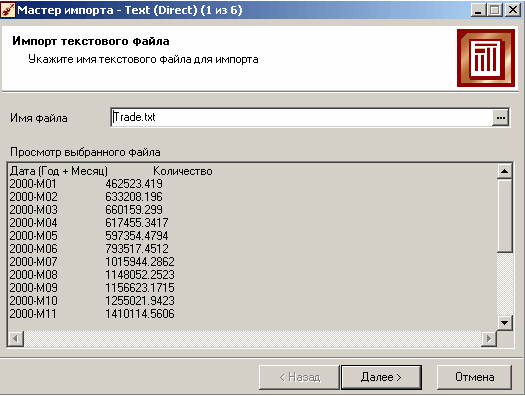Select the row 2000-M08
Screen dimensions: 525x396
pyautogui.click(x=33, y=275)
